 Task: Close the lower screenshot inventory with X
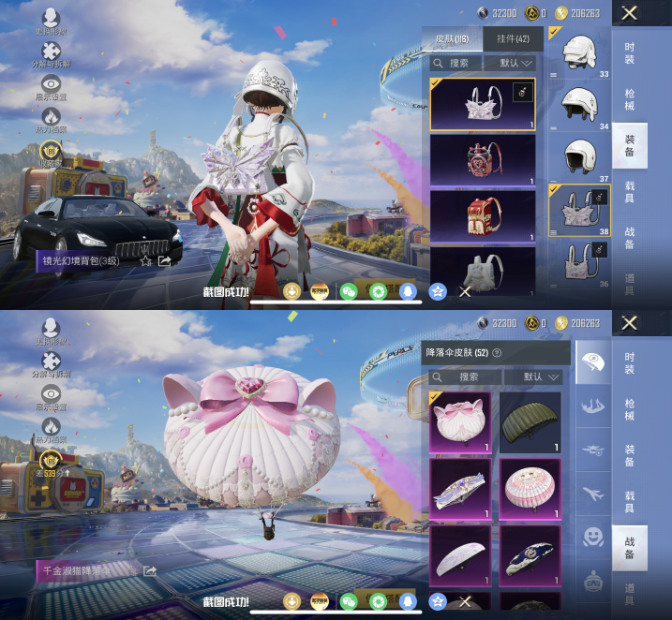coord(629,323)
